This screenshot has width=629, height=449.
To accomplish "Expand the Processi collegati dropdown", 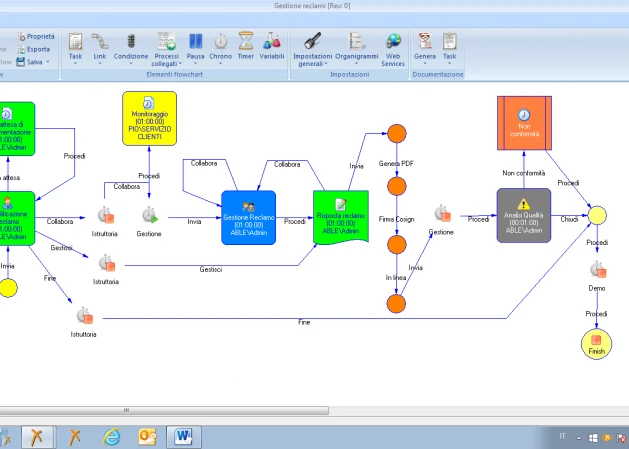I will (180, 63).
